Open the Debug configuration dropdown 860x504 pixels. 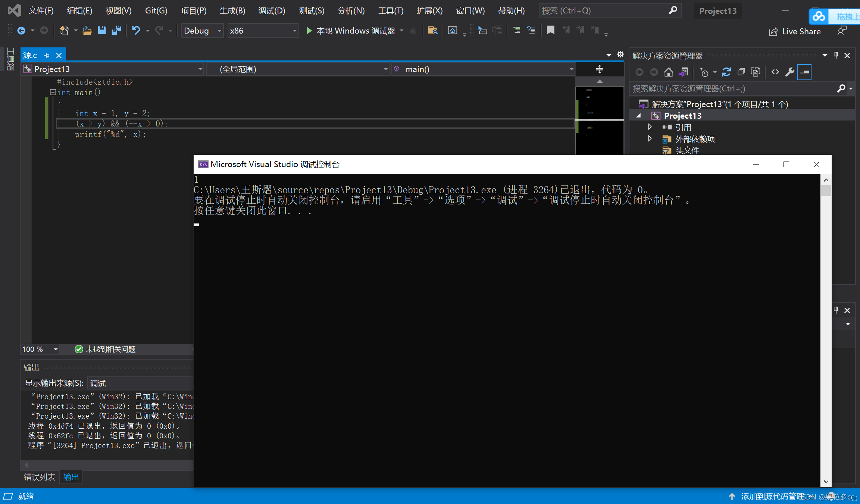[x=203, y=31]
